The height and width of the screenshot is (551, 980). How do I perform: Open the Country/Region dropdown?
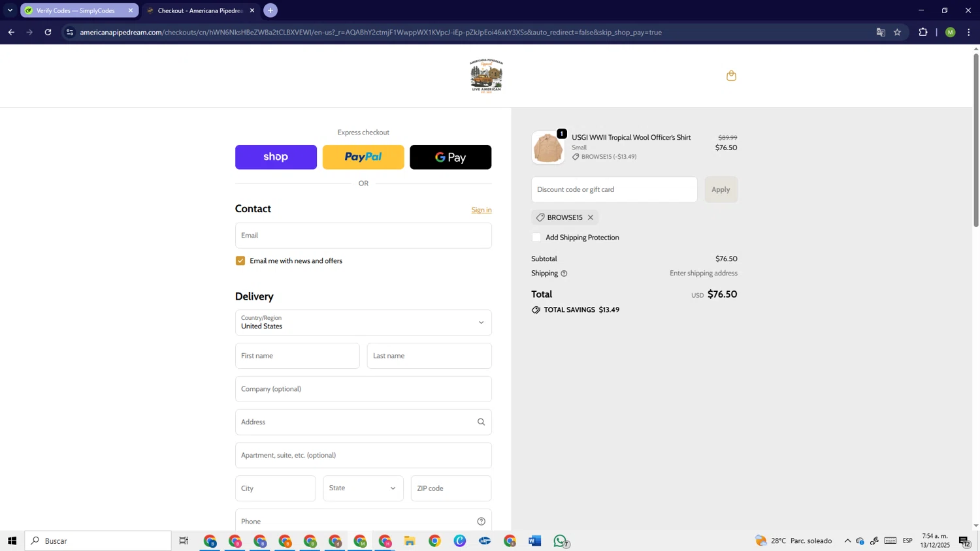[x=363, y=323]
